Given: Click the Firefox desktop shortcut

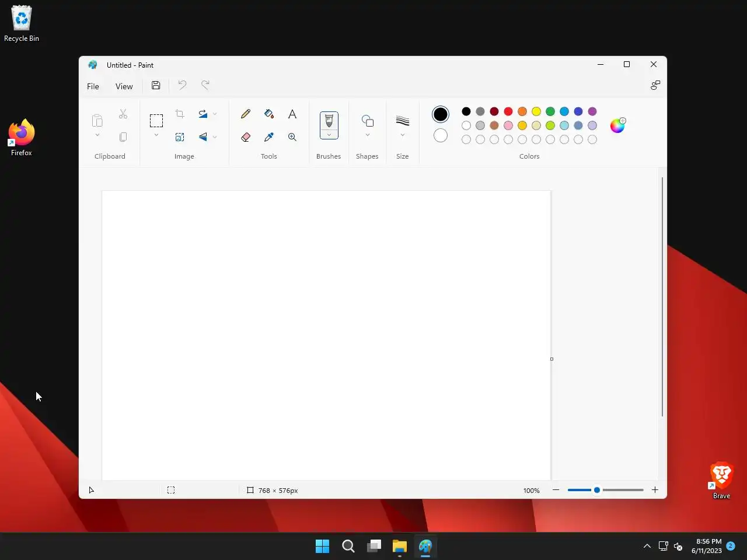Looking at the screenshot, I should (22, 138).
